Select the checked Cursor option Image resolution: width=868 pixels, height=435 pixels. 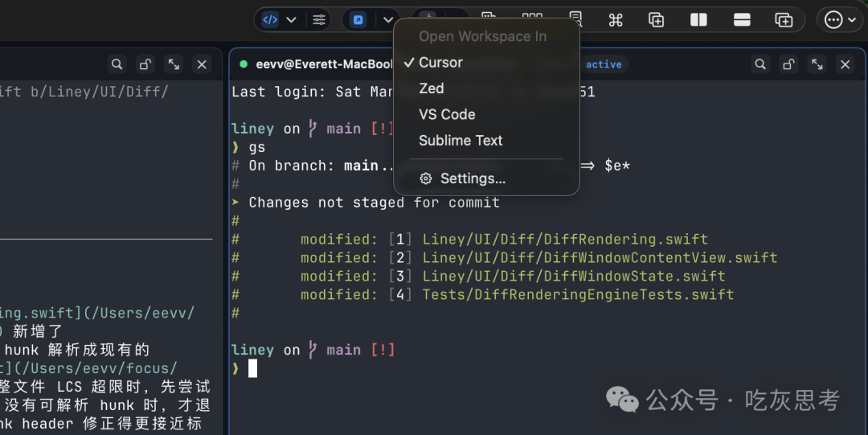(440, 63)
